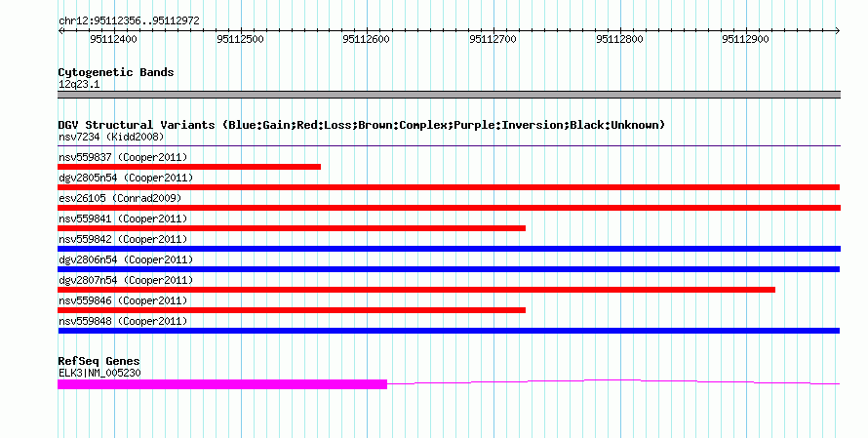Click the ELK3|NM_005230 gene label

coord(99,374)
